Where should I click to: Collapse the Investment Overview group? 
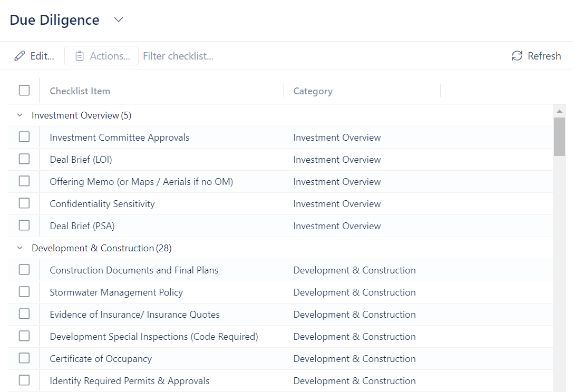point(20,115)
